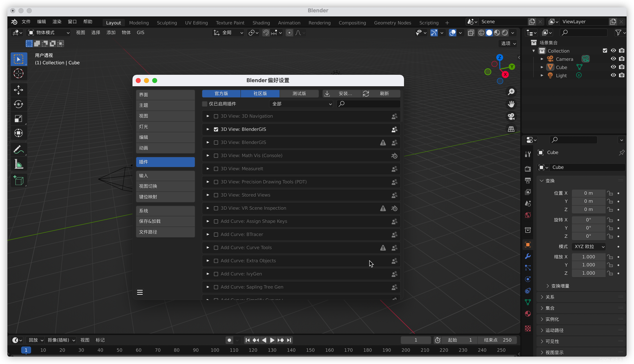Click frame 100 on the timeline
634x364 pixels.
[215, 350]
